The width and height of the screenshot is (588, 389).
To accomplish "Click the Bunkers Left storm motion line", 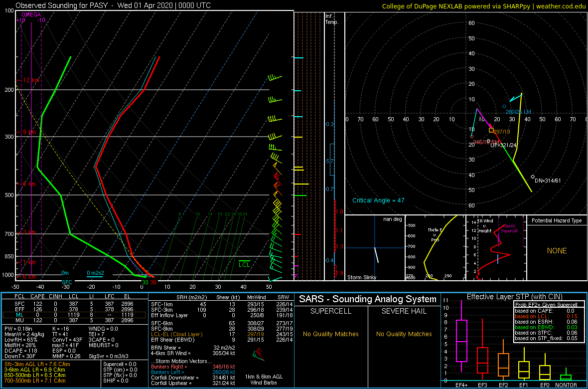I will [193, 372].
